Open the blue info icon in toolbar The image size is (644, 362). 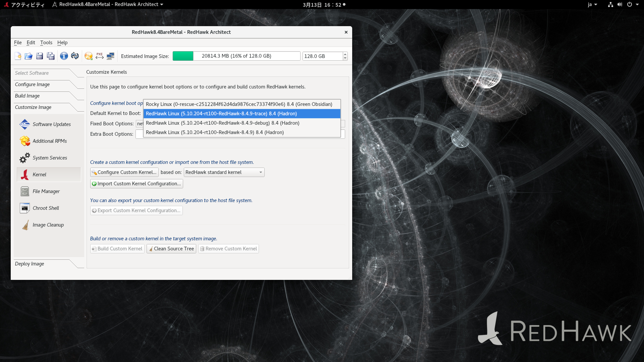tap(64, 56)
